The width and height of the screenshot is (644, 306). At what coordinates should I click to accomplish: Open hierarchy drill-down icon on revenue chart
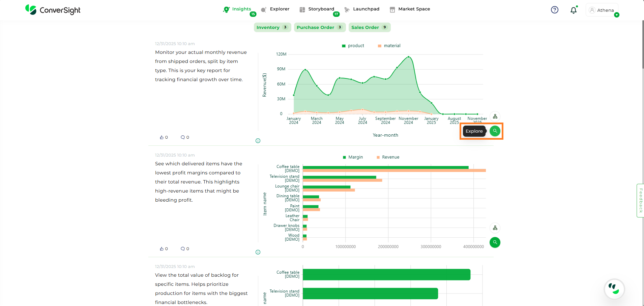[495, 116]
